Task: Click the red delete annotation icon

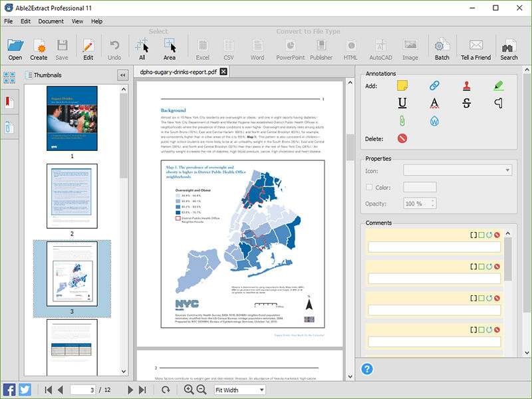Action: pos(402,138)
